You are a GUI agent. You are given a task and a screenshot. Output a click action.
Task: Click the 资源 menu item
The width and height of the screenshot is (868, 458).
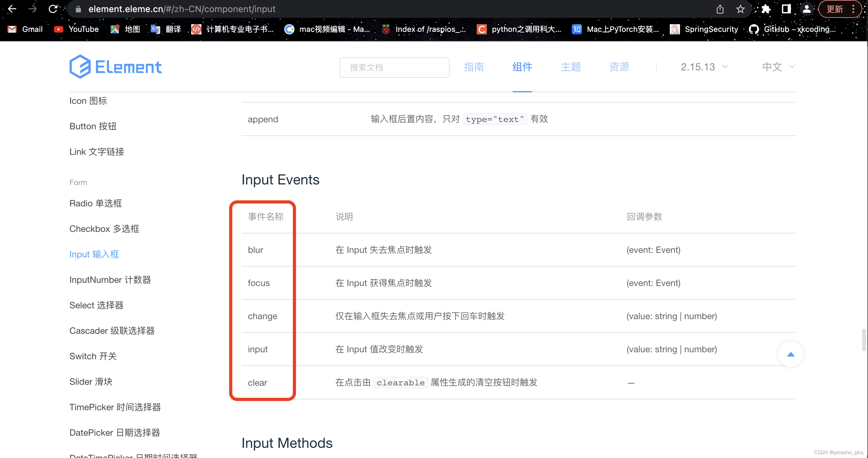(619, 66)
